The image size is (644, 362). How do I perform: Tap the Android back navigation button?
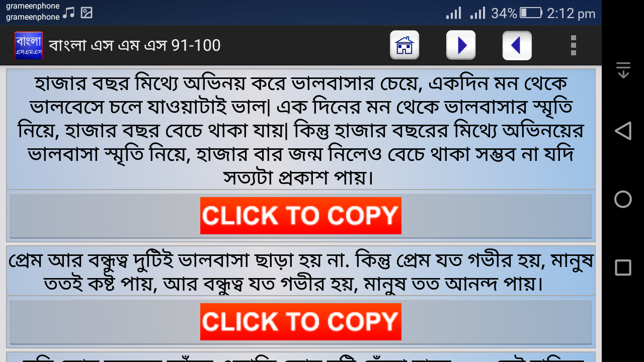click(x=623, y=131)
